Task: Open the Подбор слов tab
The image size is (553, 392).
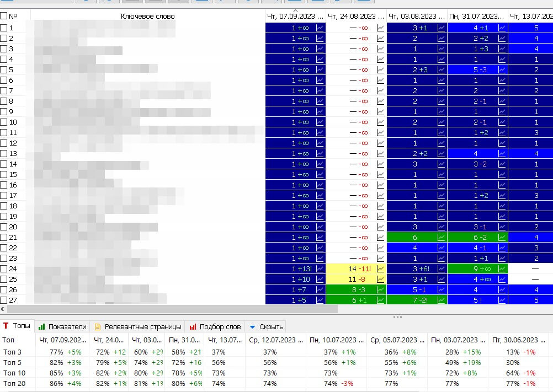Action: pos(215,327)
